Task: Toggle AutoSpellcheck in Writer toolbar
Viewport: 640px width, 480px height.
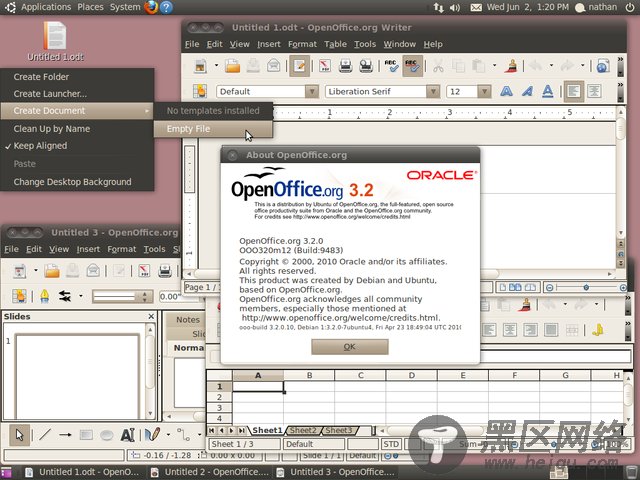Action: tap(412, 66)
